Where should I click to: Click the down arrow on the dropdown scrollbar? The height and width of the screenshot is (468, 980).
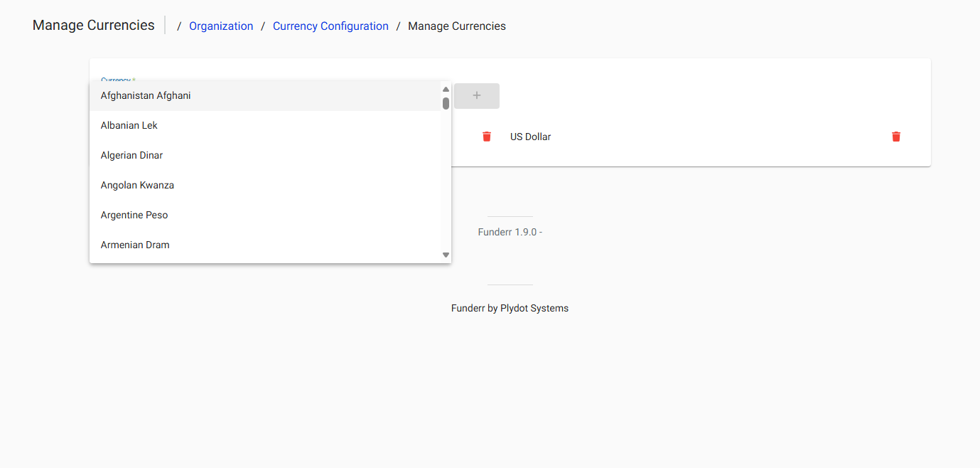[x=446, y=254]
